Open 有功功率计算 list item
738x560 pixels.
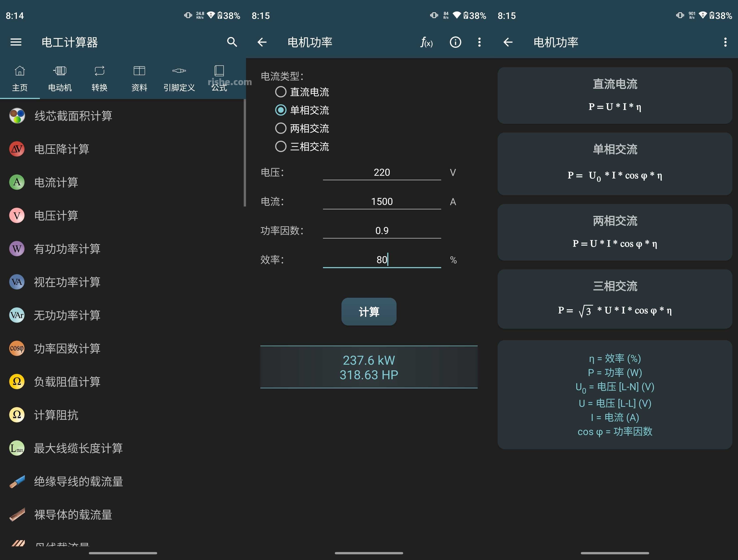[122, 249]
